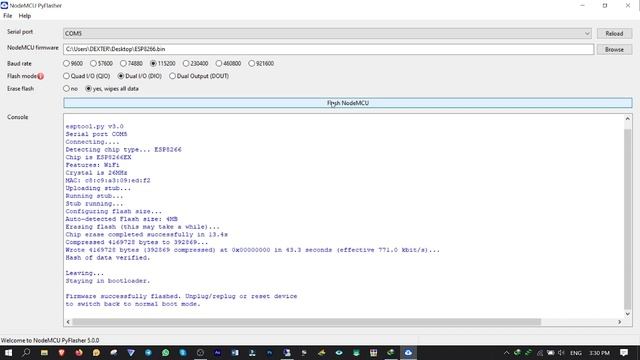This screenshot has width=640, height=360.
Task: Click the console vertical scrollbar thumb
Action: (x=628, y=220)
